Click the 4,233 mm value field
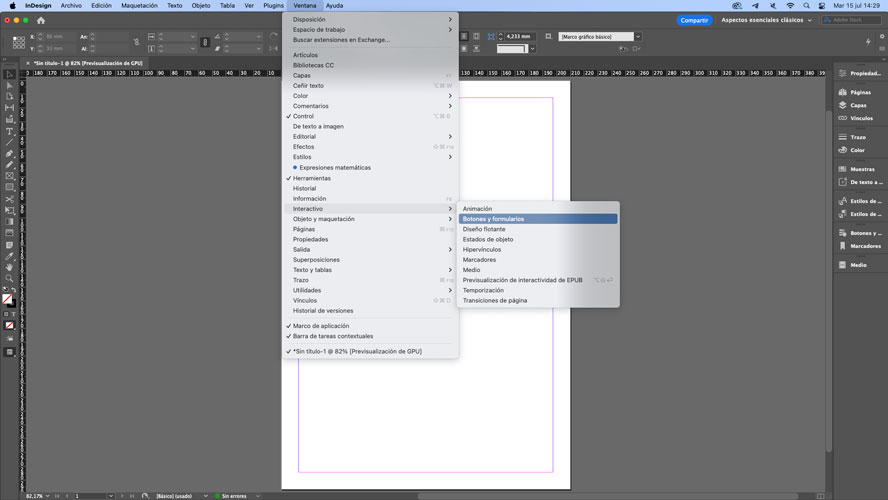The width and height of the screenshot is (888, 500). pyautogui.click(x=519, y=37)
